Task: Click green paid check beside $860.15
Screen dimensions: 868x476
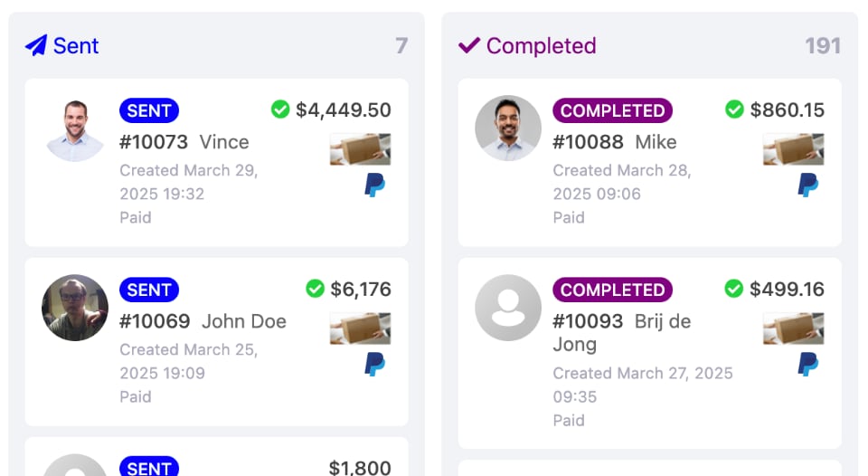Action: pyautogui.click(x=734, y=109)
